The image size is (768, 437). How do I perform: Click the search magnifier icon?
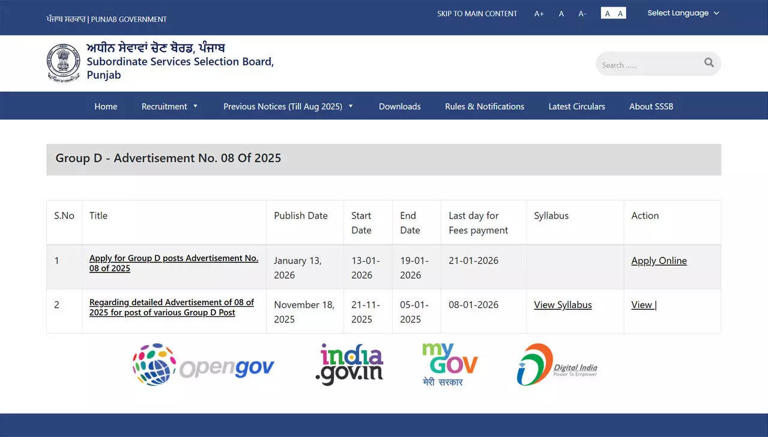(x=709, y=63)
